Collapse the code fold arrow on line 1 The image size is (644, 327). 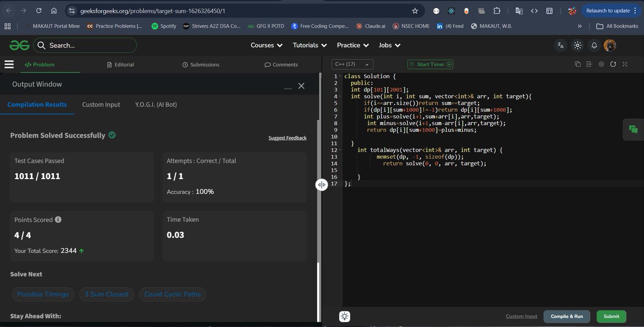click(x=340, y=76)
